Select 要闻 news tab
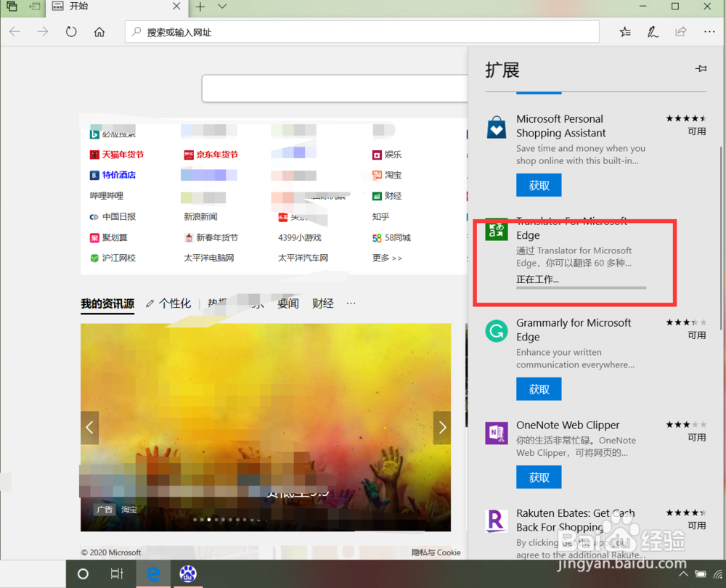Screen dimensions: 726x588 [288, 303]
